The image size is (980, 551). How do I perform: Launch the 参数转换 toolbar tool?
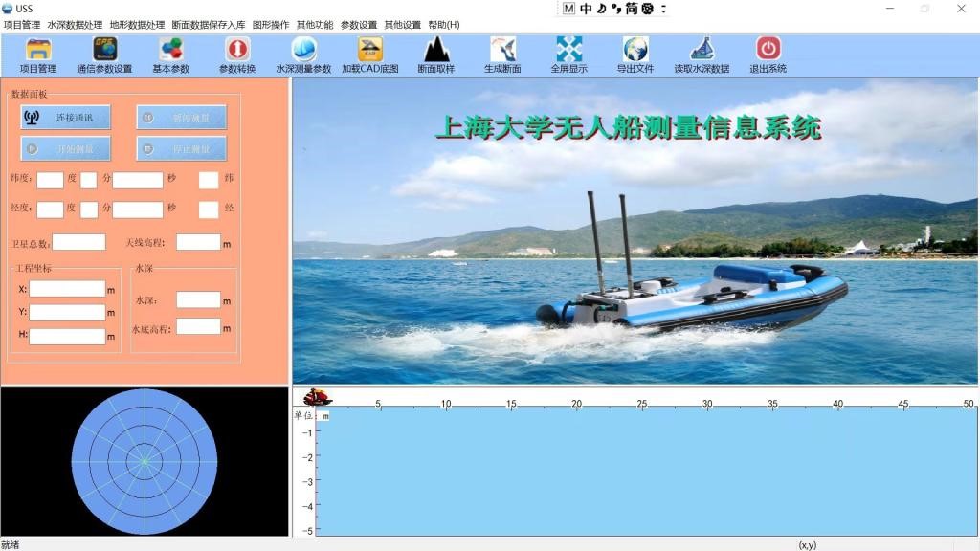tap(237, 55)
